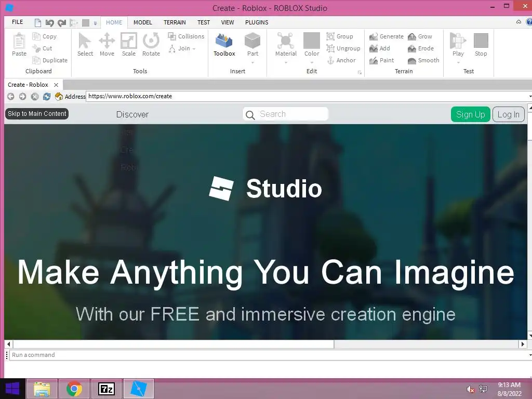532x399 pixels.
Task: Expand the Play dropdown arrow
Action: [458, 62]
